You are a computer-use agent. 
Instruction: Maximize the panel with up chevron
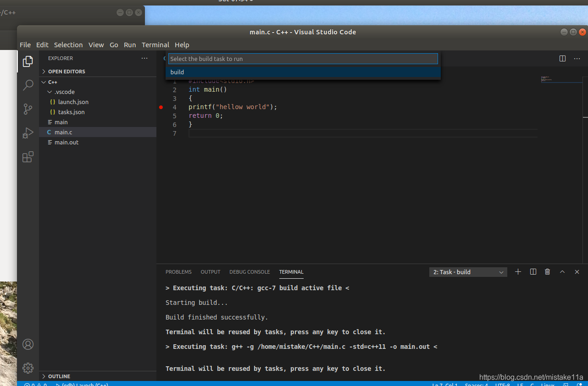click(x=562, y=272)
